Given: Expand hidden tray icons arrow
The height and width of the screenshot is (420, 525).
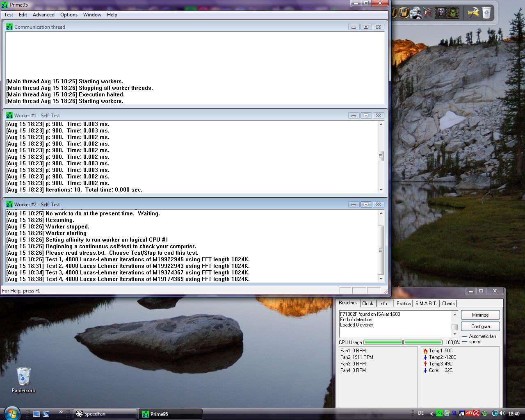Looking at the screenshot, I should [x=431, y=414].
